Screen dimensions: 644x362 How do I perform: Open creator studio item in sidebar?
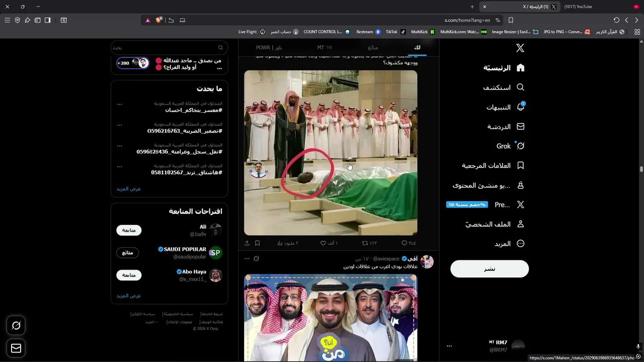coord(489,185)
